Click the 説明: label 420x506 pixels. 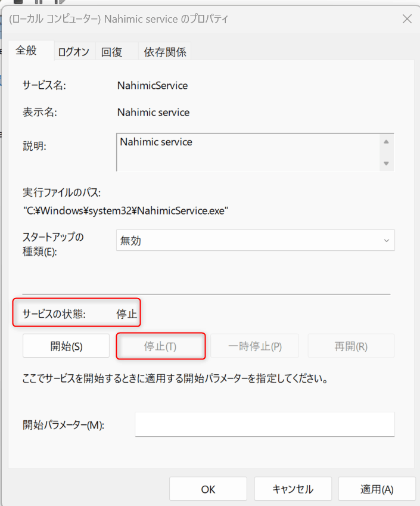tap(35, 146)
